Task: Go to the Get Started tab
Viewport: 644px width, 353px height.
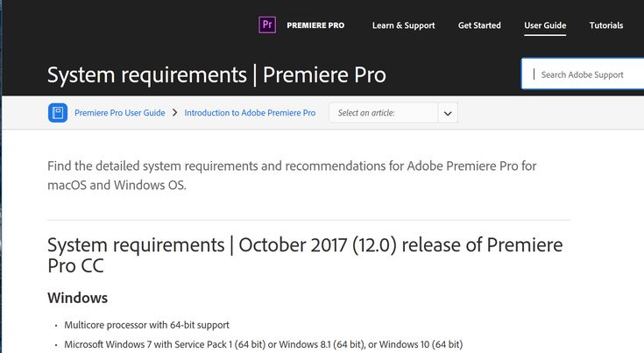Action: point(479,25)
